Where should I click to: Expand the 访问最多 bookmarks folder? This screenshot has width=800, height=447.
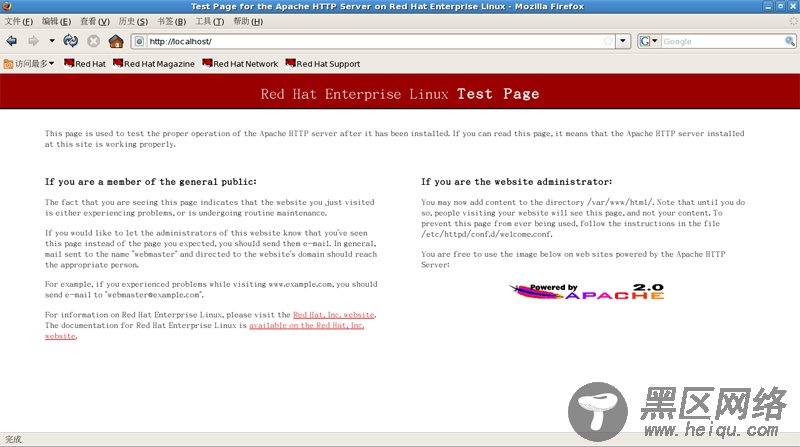(x=29, y=64)
